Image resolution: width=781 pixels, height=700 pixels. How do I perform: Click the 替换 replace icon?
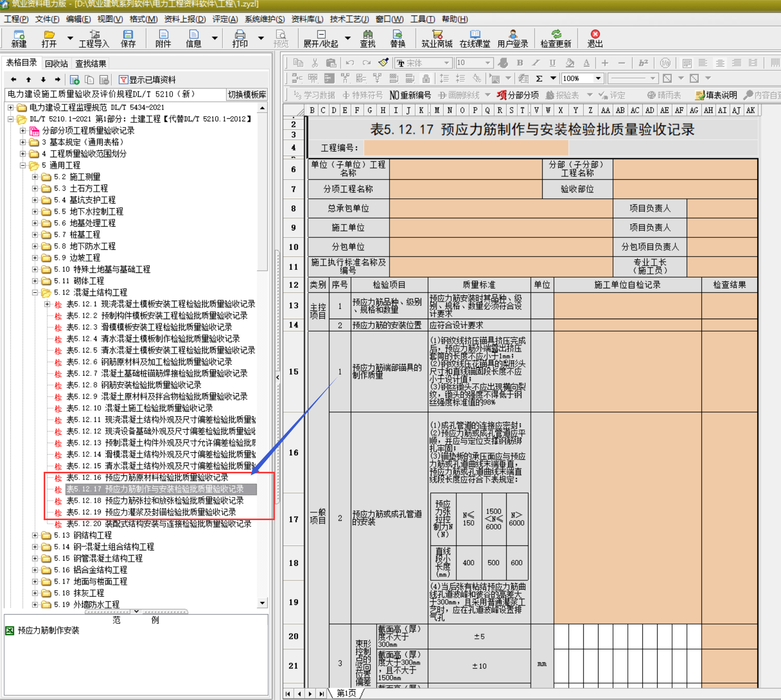point(398,39)
